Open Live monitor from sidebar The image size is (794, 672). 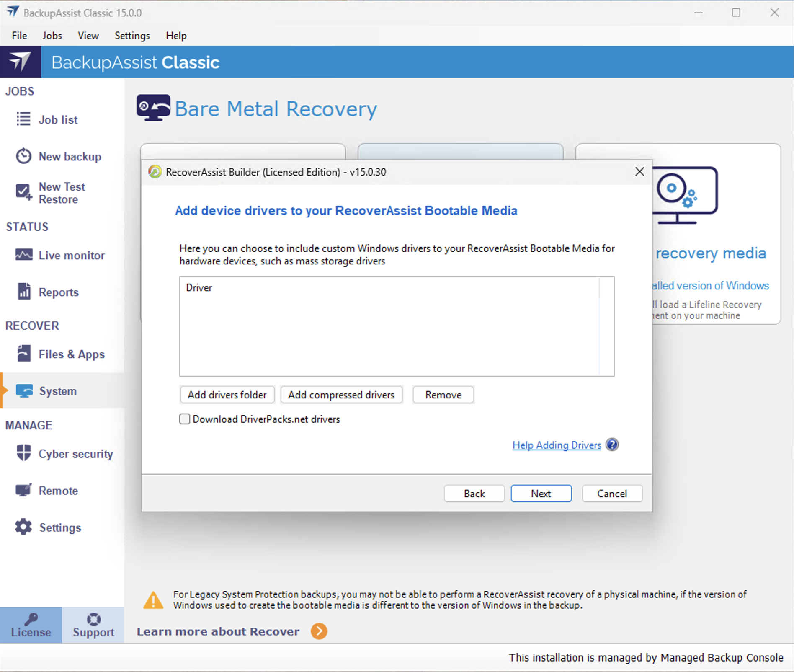coord(23,255)
